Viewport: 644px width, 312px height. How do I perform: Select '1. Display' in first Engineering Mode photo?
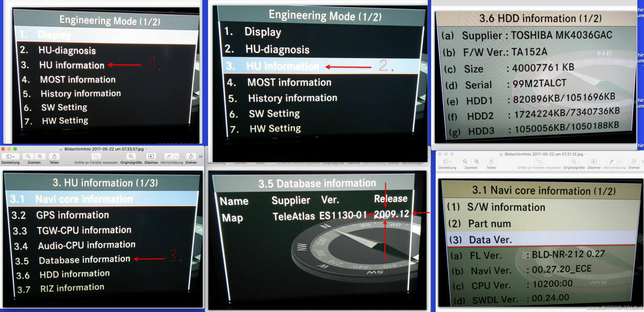(106, 35)
